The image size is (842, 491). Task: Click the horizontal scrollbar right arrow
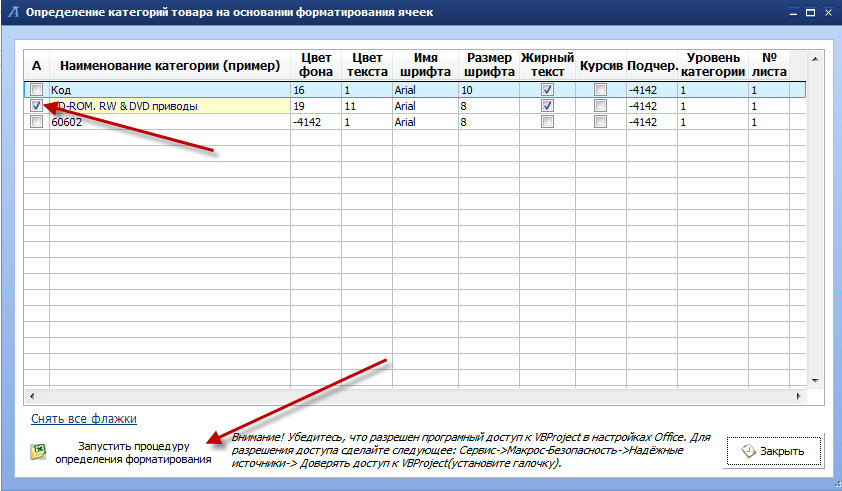(799, 396)
